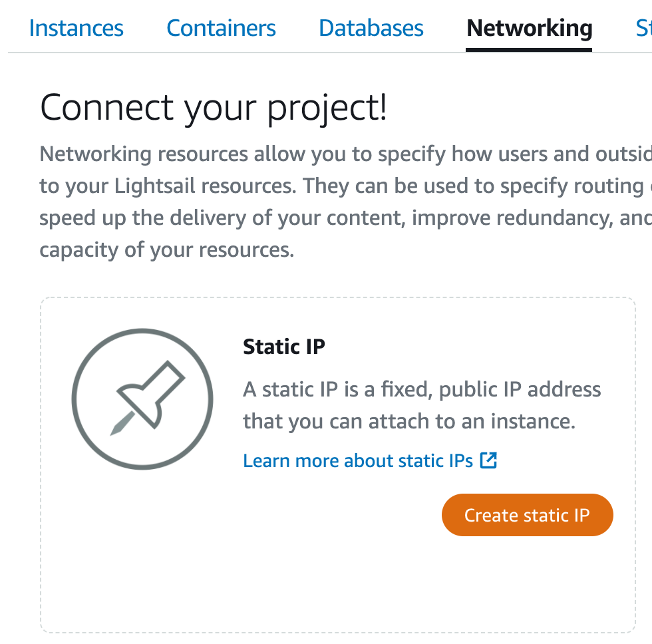Switch to the Containers tab
This screenshot has width=652, height=644.
(x=221, y=28)
